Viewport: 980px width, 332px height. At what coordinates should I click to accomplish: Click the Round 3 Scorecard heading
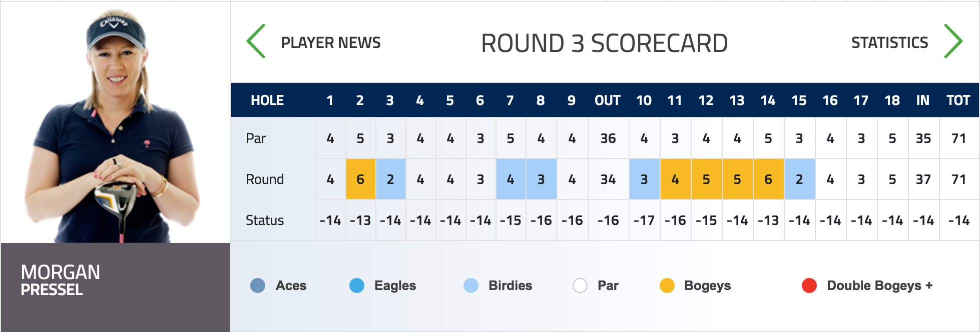point(605,43)
